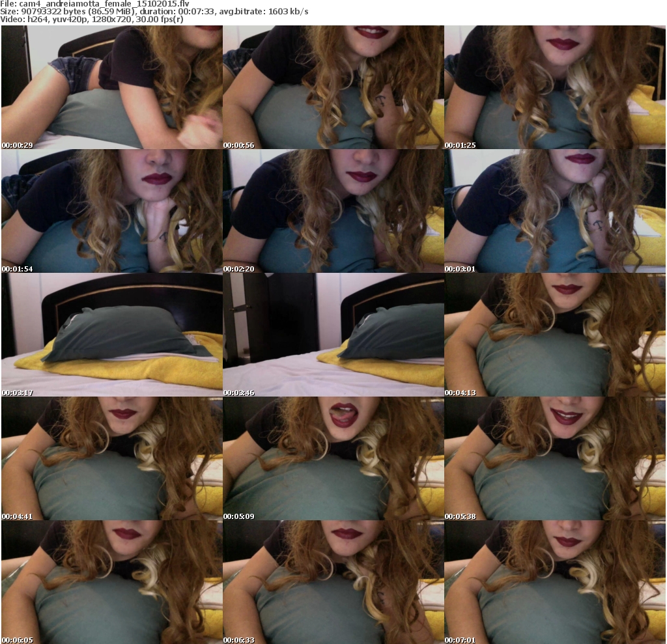667x644 pixels.
Task: Open the thumbnail stamped 00:00:29
Action: click(x=111, y=87)
